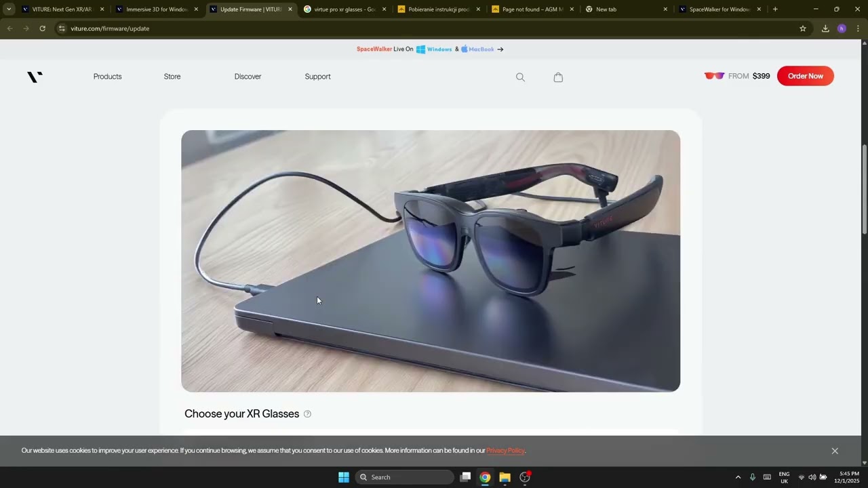Reload the page using the browser refresh icon
The width and height of the screenshot is (868, 488).
click(x=42, y=28)
